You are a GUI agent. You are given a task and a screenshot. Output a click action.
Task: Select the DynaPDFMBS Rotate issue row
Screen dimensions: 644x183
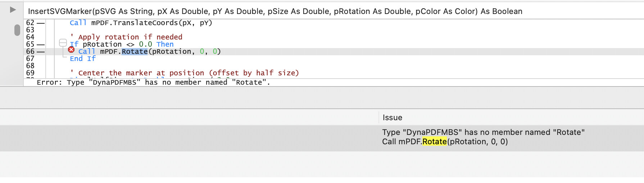(483, 137)
